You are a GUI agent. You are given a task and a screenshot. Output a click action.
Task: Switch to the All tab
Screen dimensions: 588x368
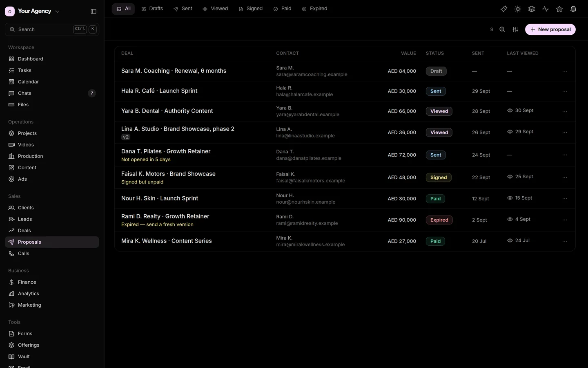(123, 9)
